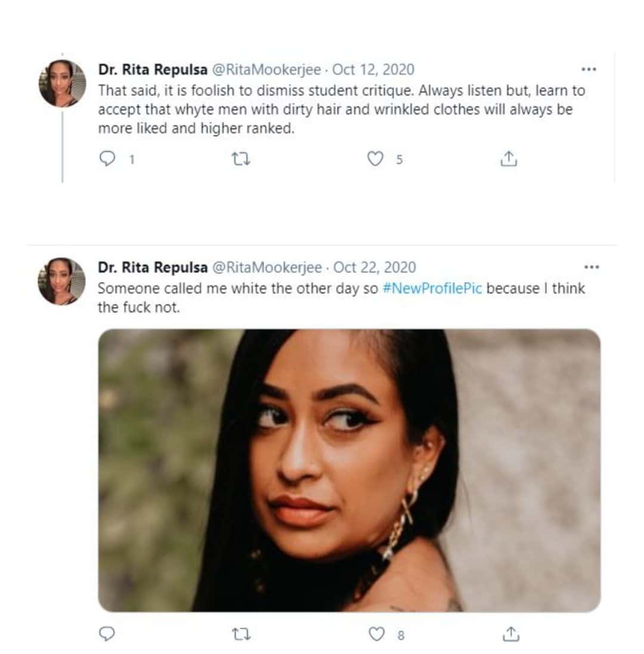Screen dimensions: 644x654
Task: Like the #NewProfilePic tweet
Action: 376,634
